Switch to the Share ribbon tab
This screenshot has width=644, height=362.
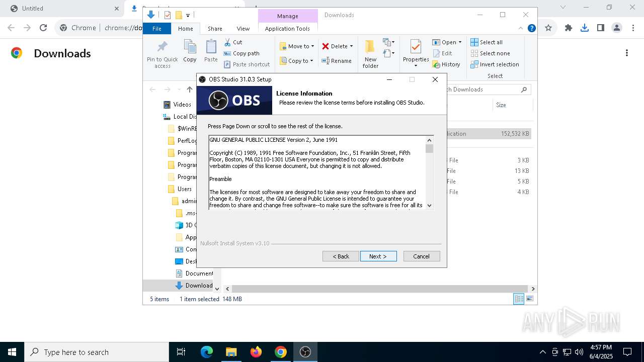(x=215, y=29)
